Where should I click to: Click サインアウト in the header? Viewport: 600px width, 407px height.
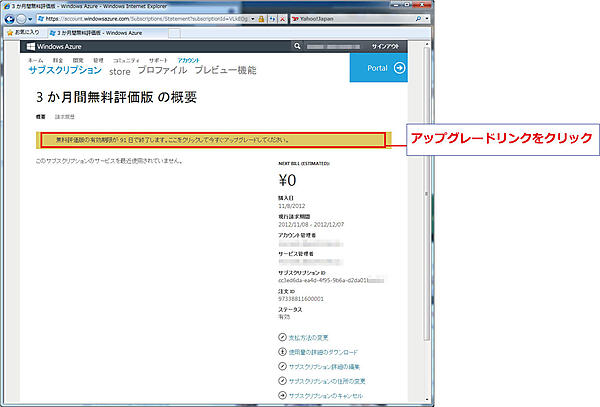coord(388,46)
